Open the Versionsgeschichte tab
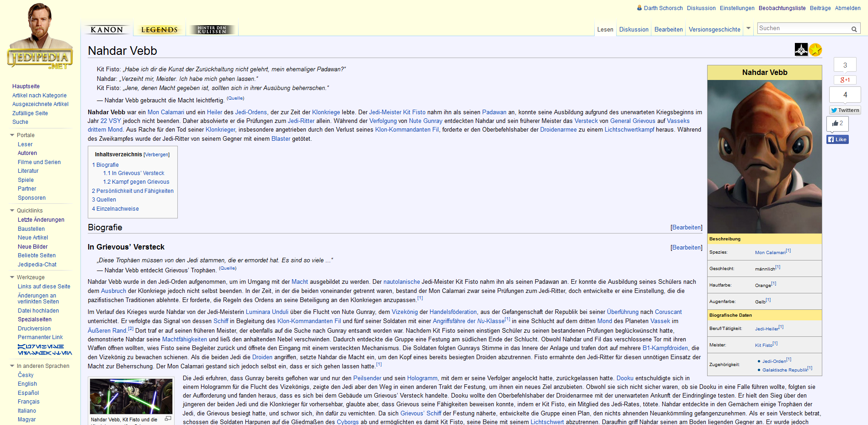Image resolution: width=868 pixels, height=425 pixels. click(714, 29)
